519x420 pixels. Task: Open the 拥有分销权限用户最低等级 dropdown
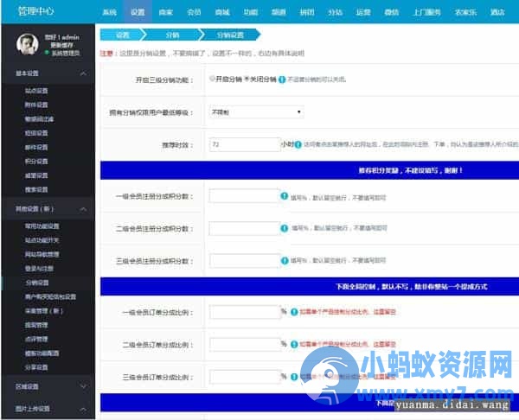(256, 112)
